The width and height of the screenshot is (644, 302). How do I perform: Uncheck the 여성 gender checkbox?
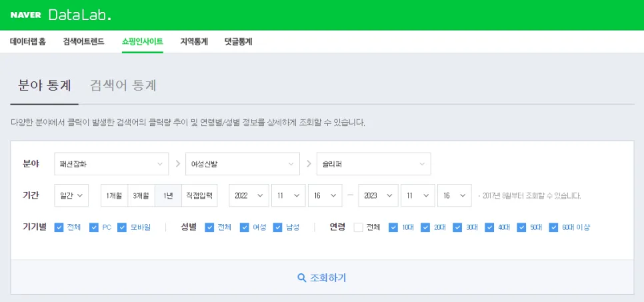245,227
